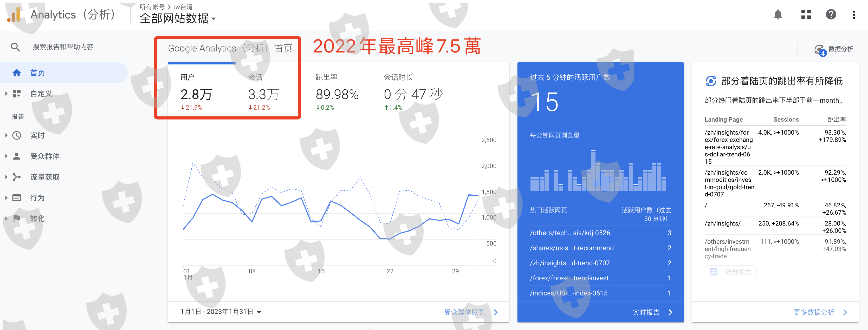The height and width of the screenshot is (330, 868).
Task: Click the search magnifier icon
Action: 15,47
